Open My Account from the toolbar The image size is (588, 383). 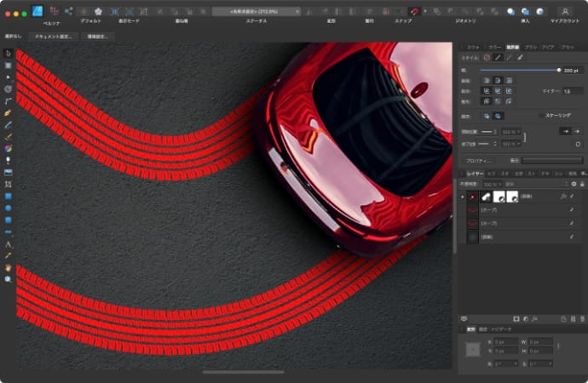click(x=564, y=11)
